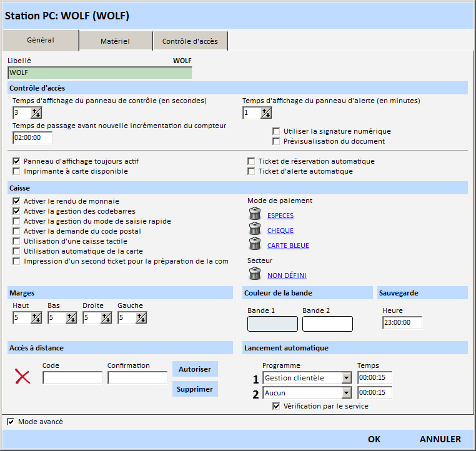
Task: Open the Contrôle d'accès tab
Action: [190, 41]
